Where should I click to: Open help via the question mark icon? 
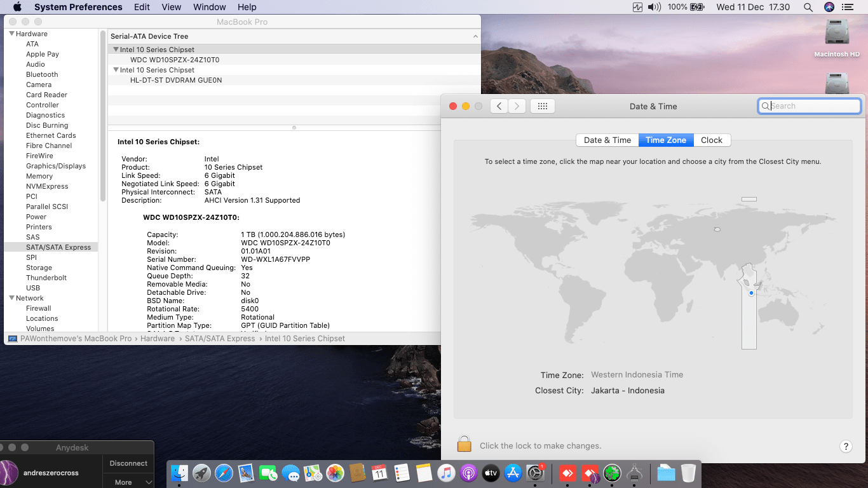click(x=846, y=446)
